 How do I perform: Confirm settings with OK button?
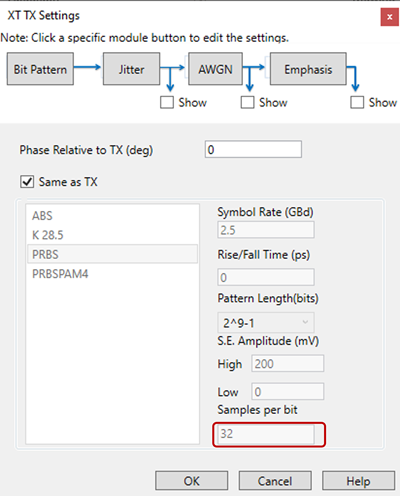192,481
